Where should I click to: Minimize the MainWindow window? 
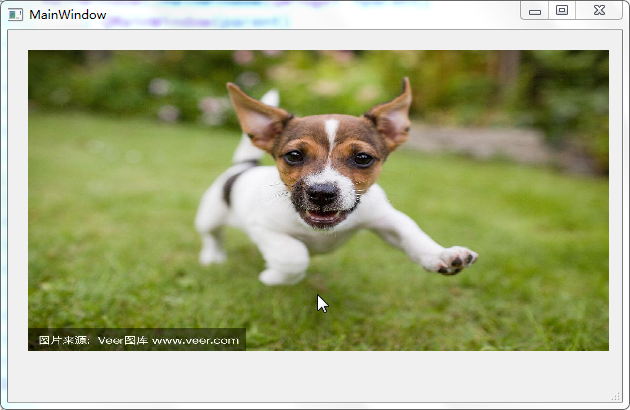click(x=535, y=10)
